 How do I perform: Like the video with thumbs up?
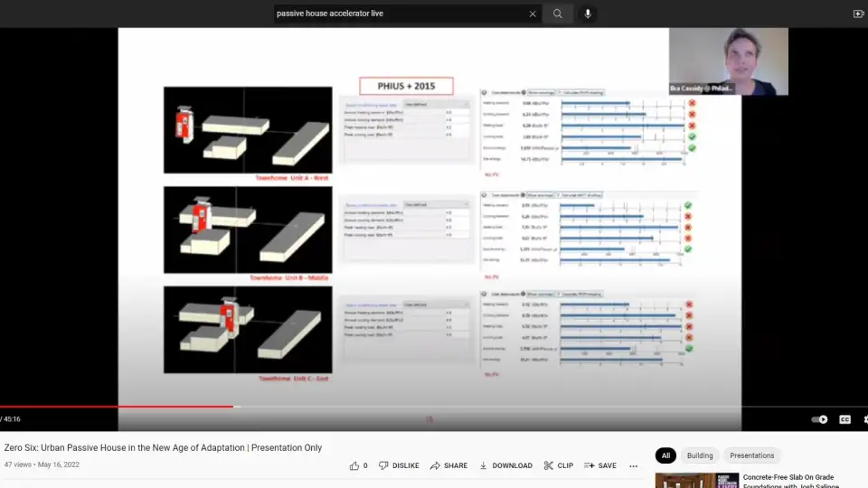pyautogui.click(x=359, y=465)
